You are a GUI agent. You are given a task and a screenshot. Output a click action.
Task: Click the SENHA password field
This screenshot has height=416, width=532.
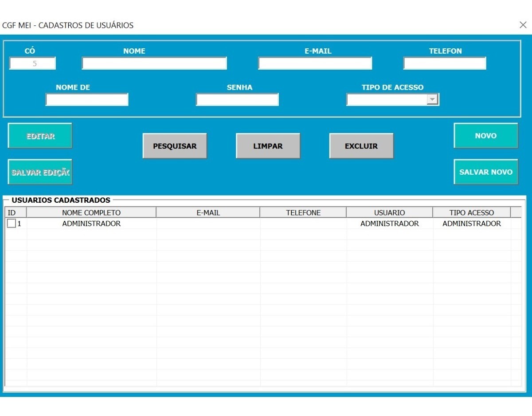(237, 100)
